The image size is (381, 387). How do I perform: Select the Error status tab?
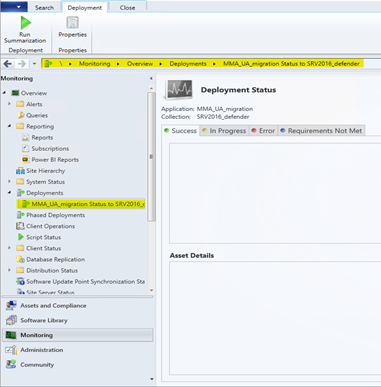[x=263, y=131]
